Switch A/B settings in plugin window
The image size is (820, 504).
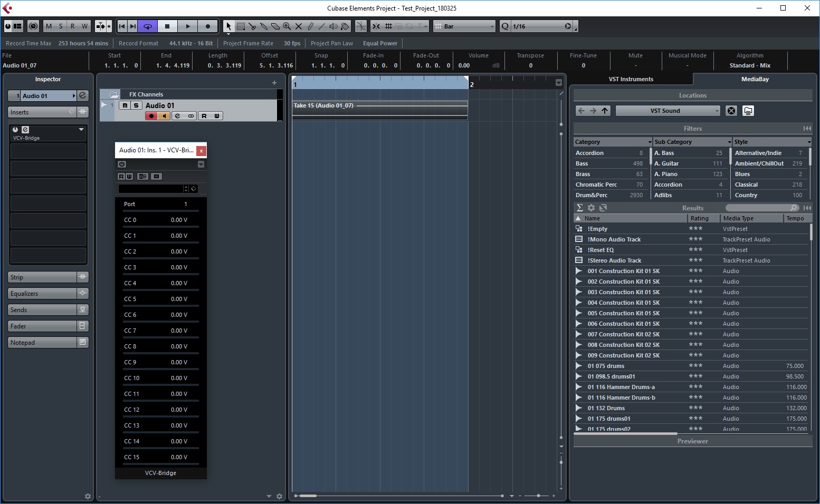click(x=142, y=177)
